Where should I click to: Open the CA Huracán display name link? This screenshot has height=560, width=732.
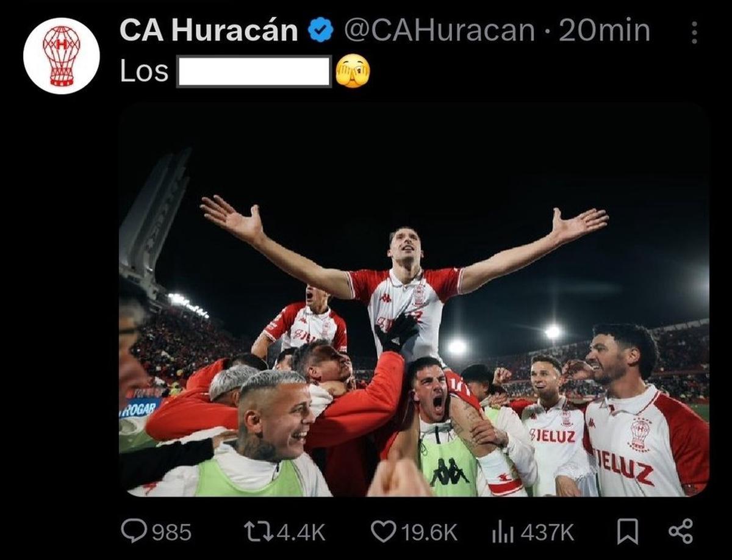209,31
